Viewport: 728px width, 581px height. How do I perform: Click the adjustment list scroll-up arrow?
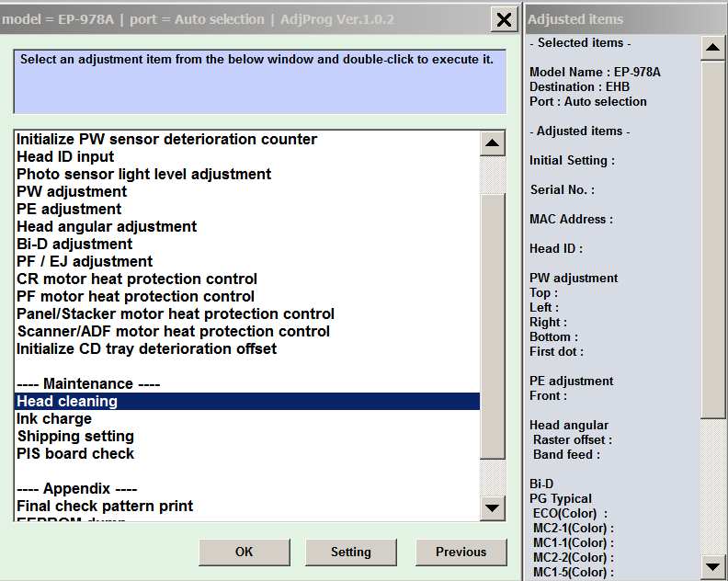point(492,142)
